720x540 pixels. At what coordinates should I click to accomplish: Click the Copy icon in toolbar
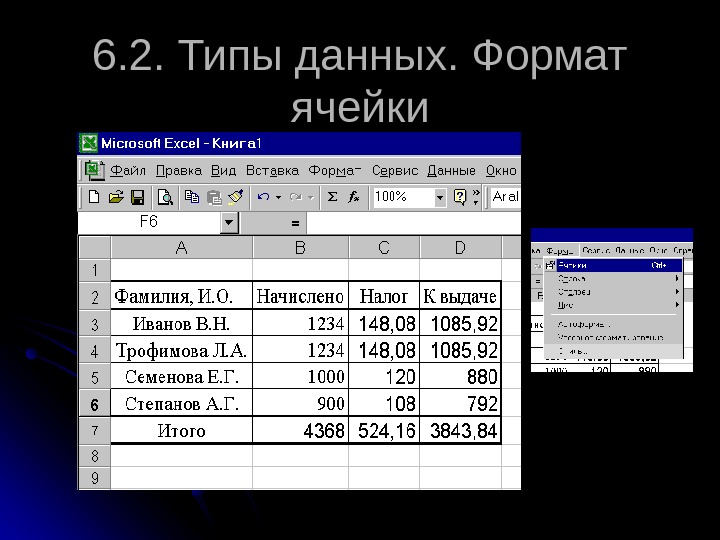click(x=191, y=197)
